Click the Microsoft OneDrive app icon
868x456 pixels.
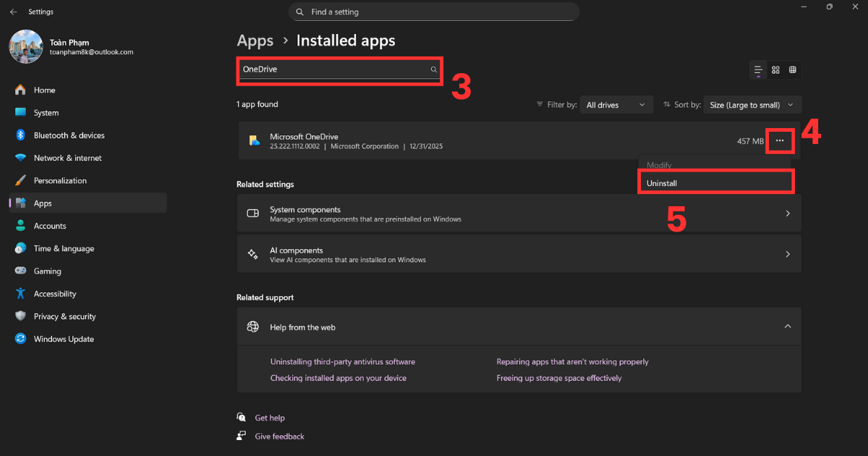click(254, 140)
